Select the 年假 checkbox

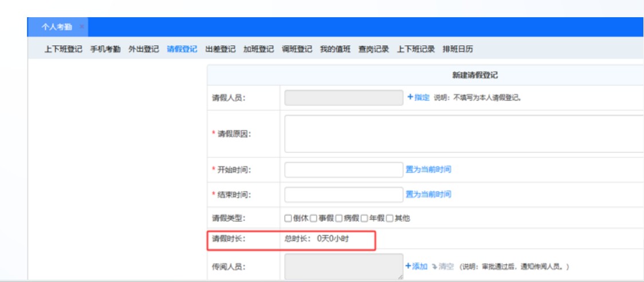click(364, 218)
